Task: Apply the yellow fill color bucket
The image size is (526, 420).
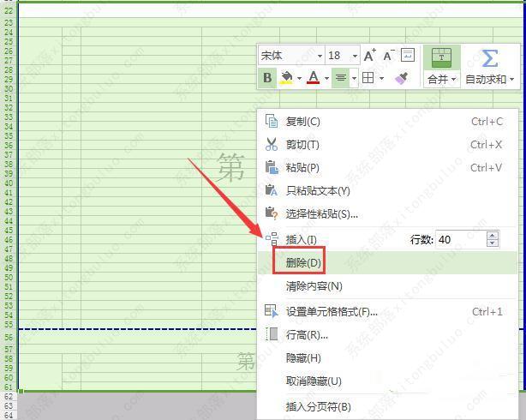Action: pyautogui.click(x=287, y=78)
